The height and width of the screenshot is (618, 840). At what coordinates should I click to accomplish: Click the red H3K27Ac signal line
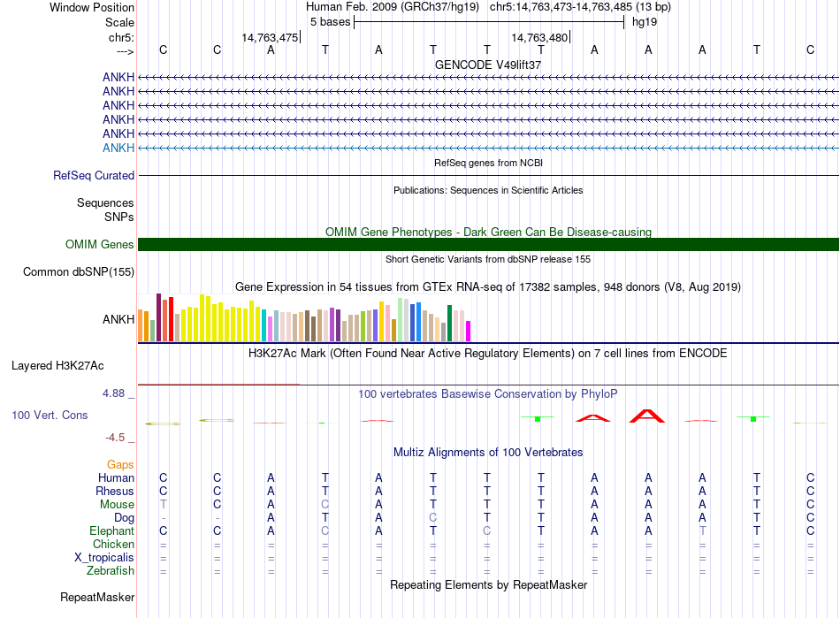tap(218, 385)
